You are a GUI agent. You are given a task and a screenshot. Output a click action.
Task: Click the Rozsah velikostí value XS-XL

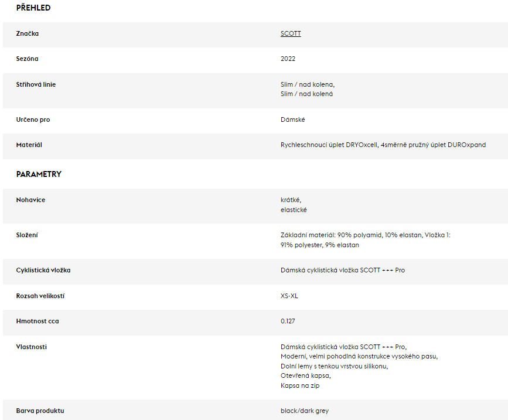[289, 296]
